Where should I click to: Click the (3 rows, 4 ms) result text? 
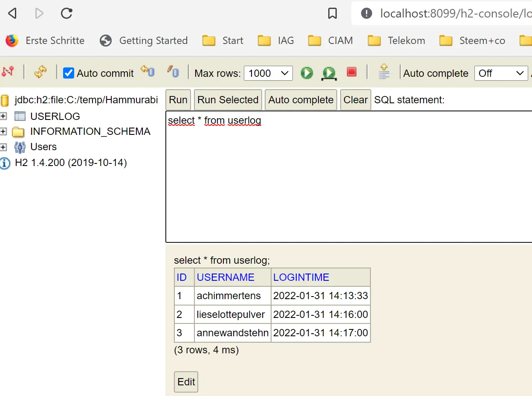(206, 350)
